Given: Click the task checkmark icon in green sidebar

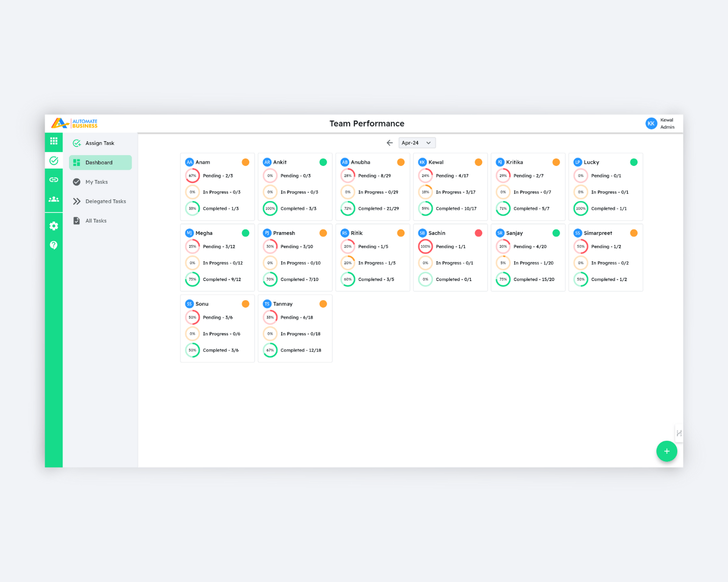Looking at the screenshot, I should tap(53, 161).
